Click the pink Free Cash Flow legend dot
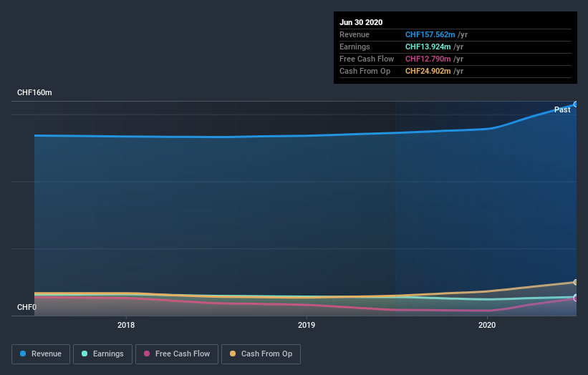The width and height of the screenshot is (588, 375). tap(147, 354)
